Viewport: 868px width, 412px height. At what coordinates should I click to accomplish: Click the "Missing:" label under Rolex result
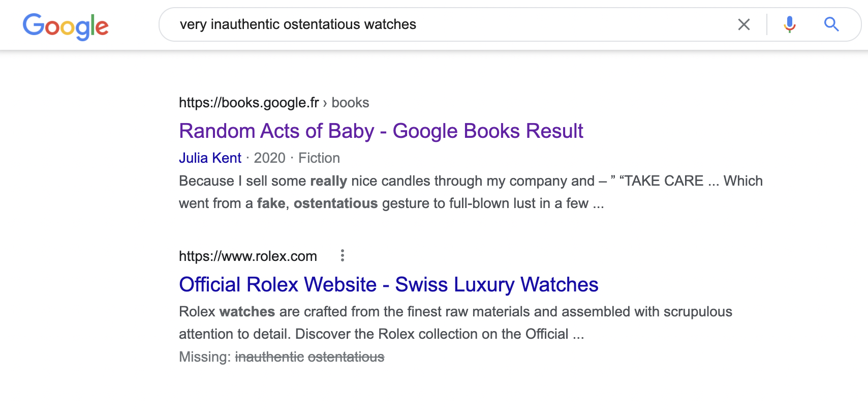[205, 357]
